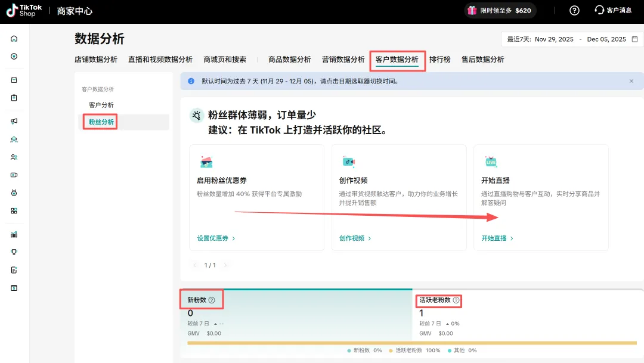The width and height of the screenshot is (644, 363).
Task: Open the date range picker calendar
Action: click(634, 39)
